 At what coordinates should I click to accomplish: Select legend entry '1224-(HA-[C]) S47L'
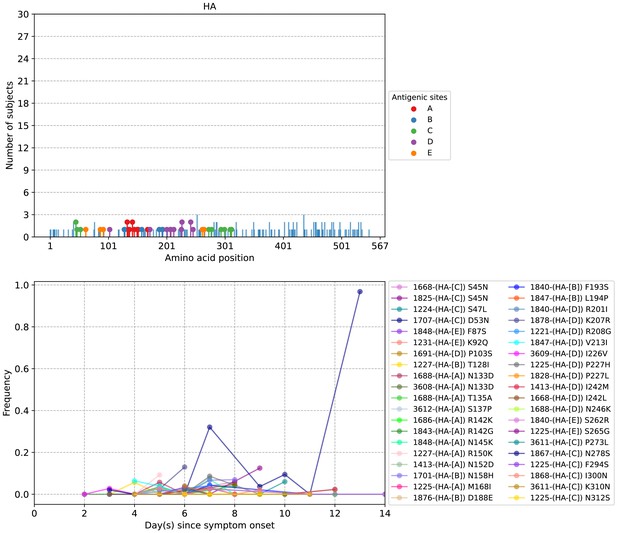coord(440,309)
